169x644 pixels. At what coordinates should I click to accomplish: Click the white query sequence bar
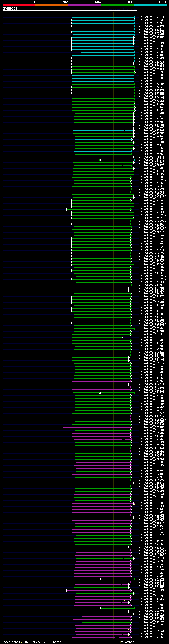click(x=69, y=11)
